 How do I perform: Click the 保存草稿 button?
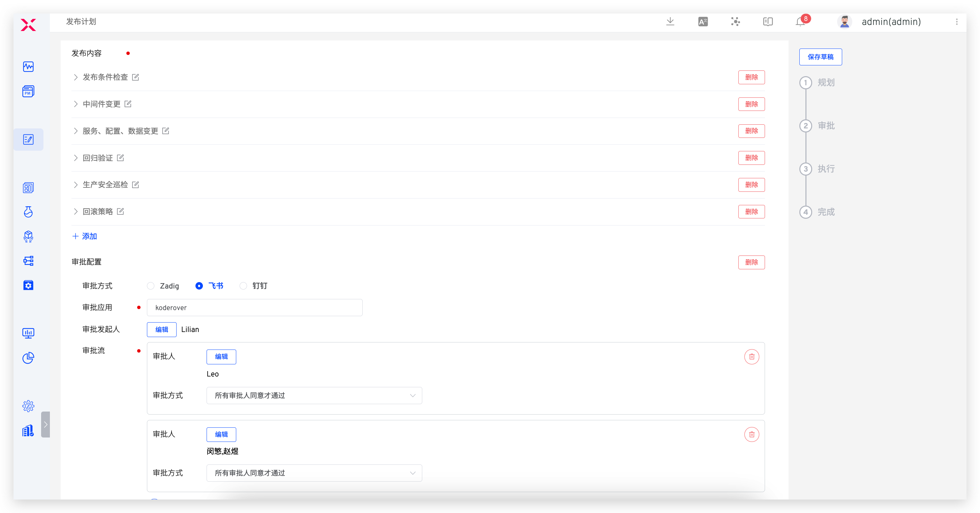click(820, 57)
